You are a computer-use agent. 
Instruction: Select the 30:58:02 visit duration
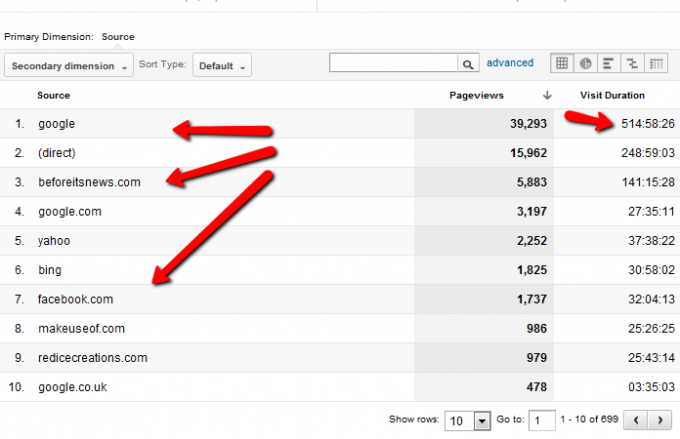[x=651, y=270]
